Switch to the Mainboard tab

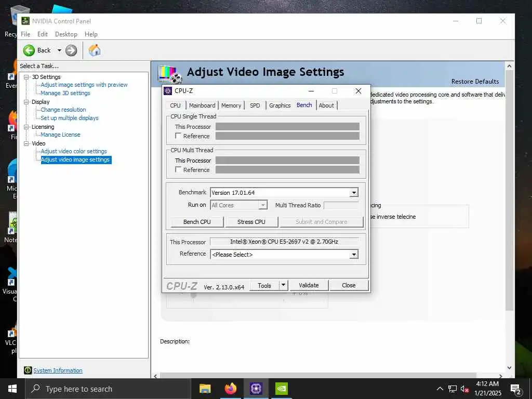(x=202, y=105)
